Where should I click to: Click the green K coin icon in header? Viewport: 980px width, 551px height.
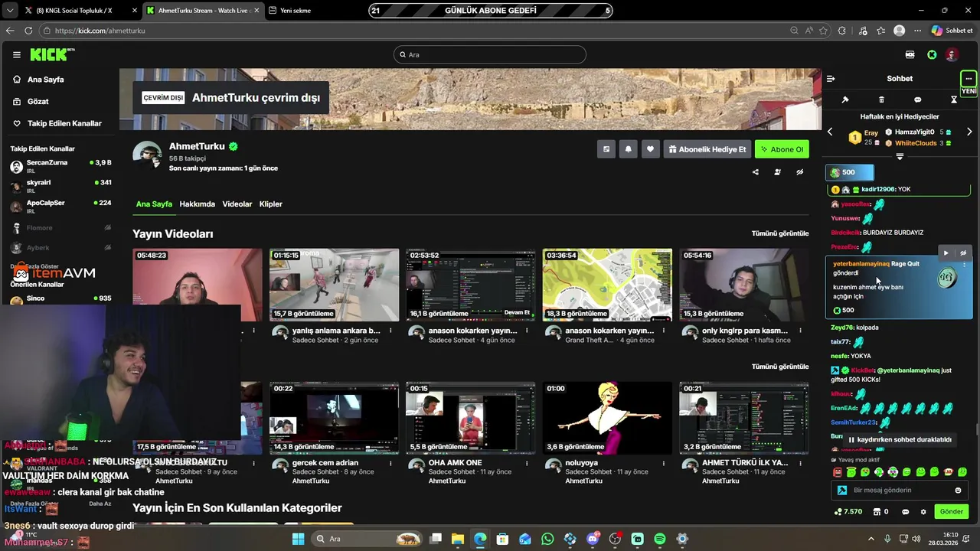tap(932, 54)
